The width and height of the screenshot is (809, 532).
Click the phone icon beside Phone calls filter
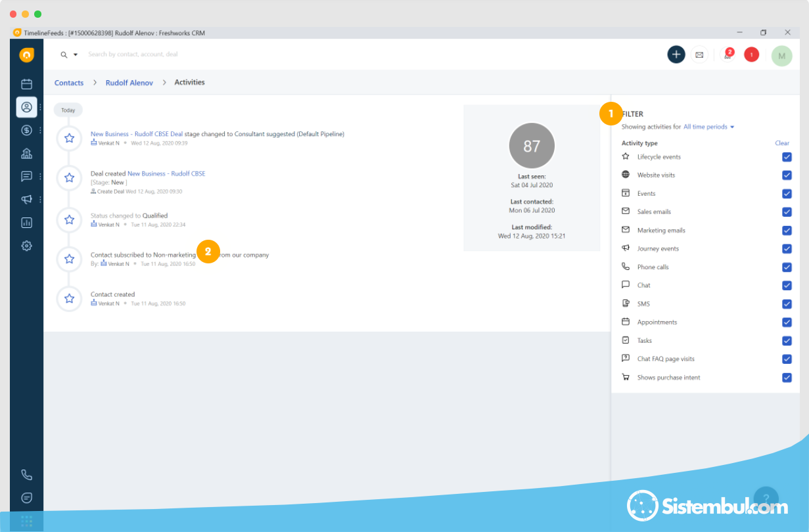626,267
